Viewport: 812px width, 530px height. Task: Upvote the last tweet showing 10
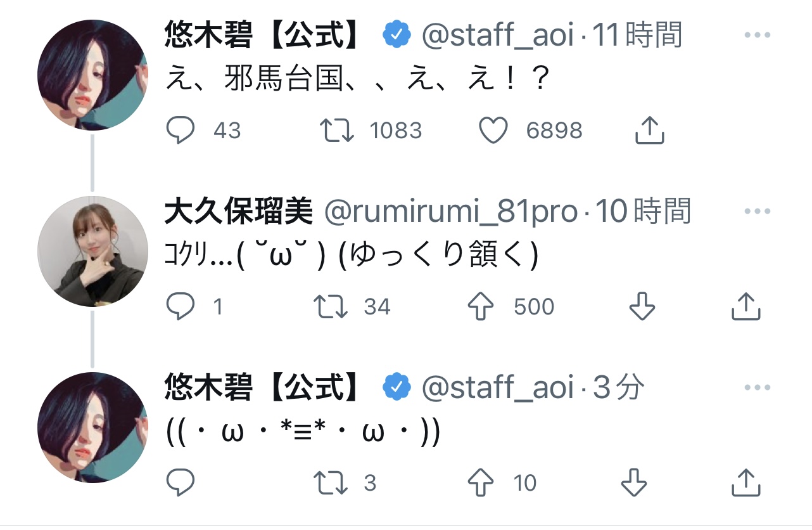pos(480,484)
